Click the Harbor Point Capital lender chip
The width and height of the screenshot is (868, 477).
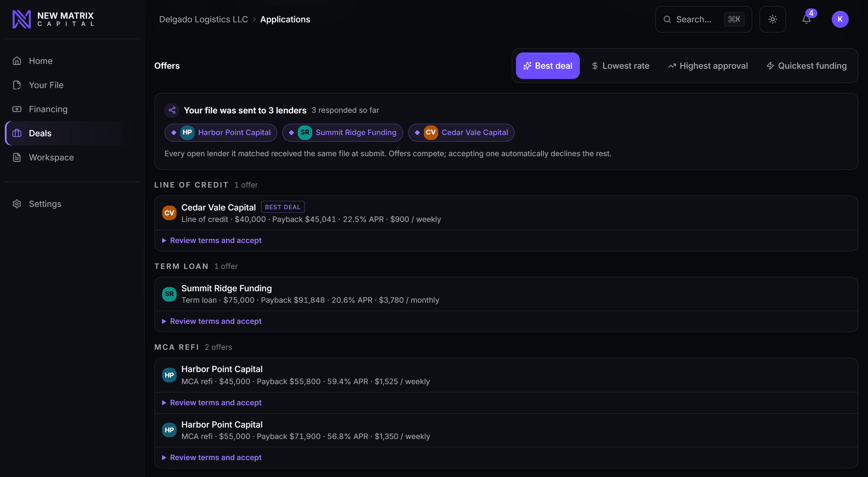click(221, 132)
